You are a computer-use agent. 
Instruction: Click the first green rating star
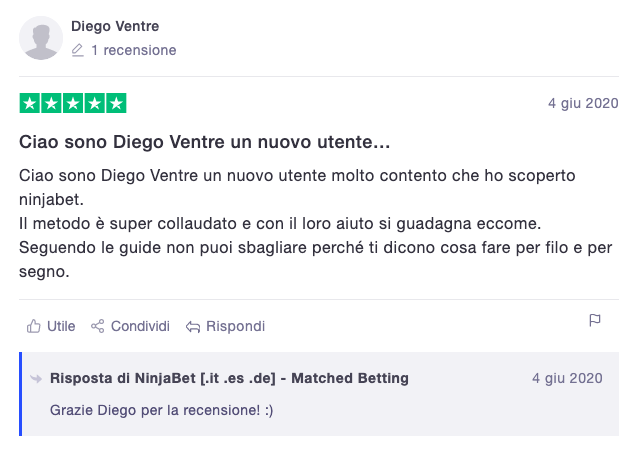tap(30, 103)
